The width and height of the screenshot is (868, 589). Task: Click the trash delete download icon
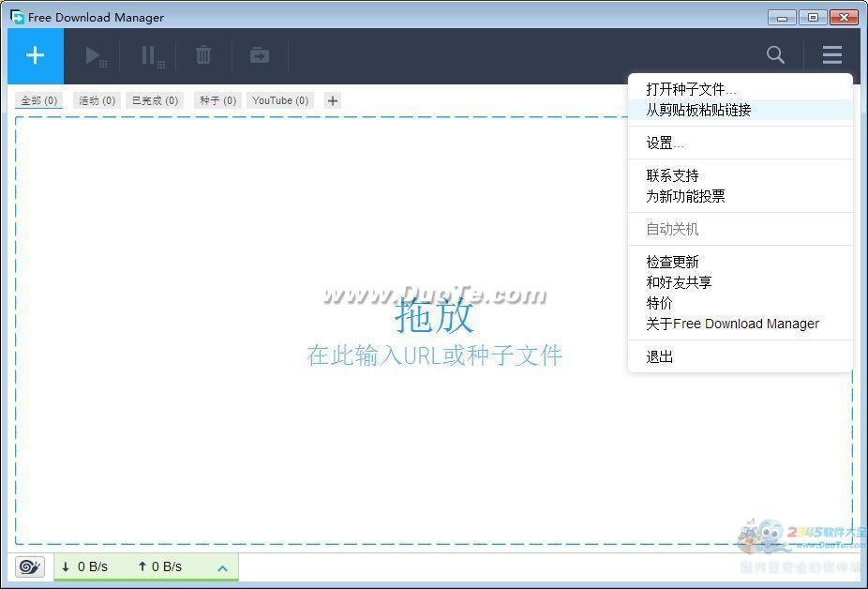point(203,56)
